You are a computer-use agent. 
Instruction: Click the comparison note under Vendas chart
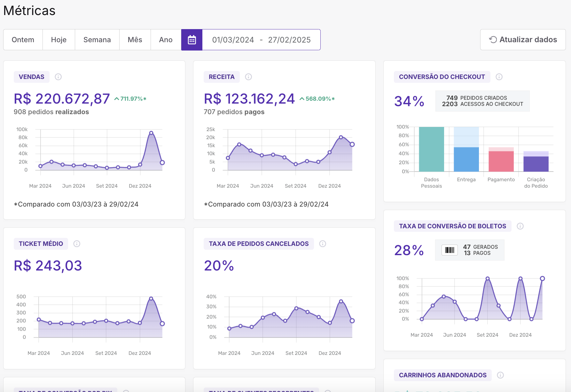tap(76, 204)
